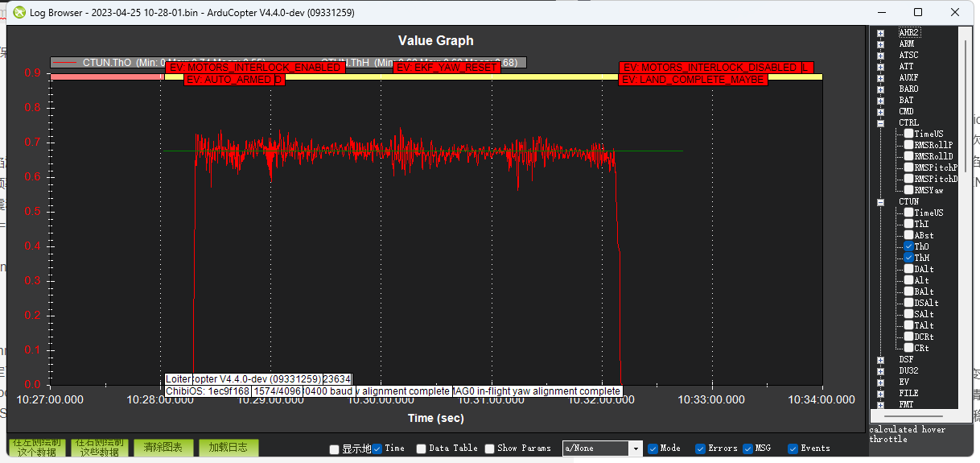Click the 在左侧绘制这个数据 button

coord(37,448)
